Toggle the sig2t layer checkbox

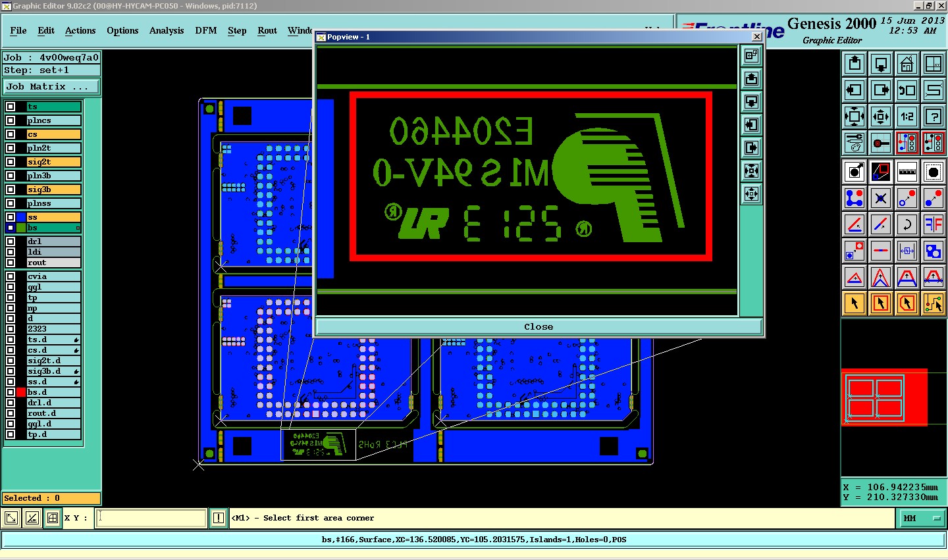pos(11,162)
